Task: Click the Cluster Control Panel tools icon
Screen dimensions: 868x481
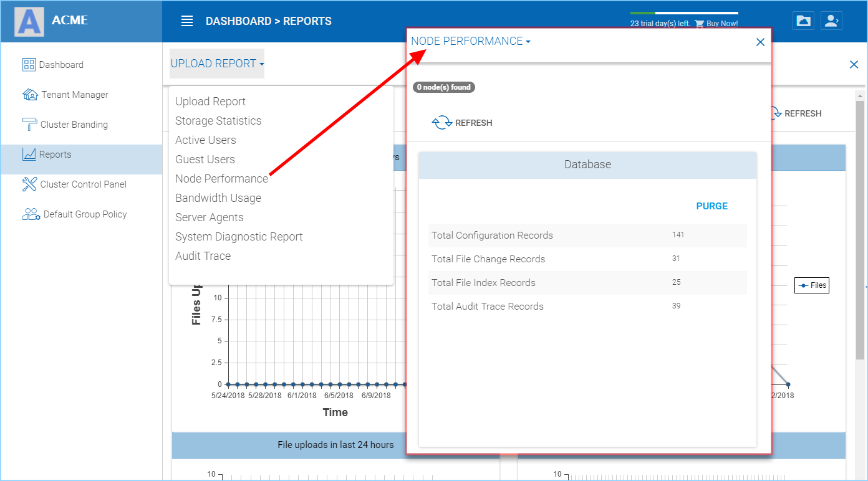Action: [x=29, y=184]
